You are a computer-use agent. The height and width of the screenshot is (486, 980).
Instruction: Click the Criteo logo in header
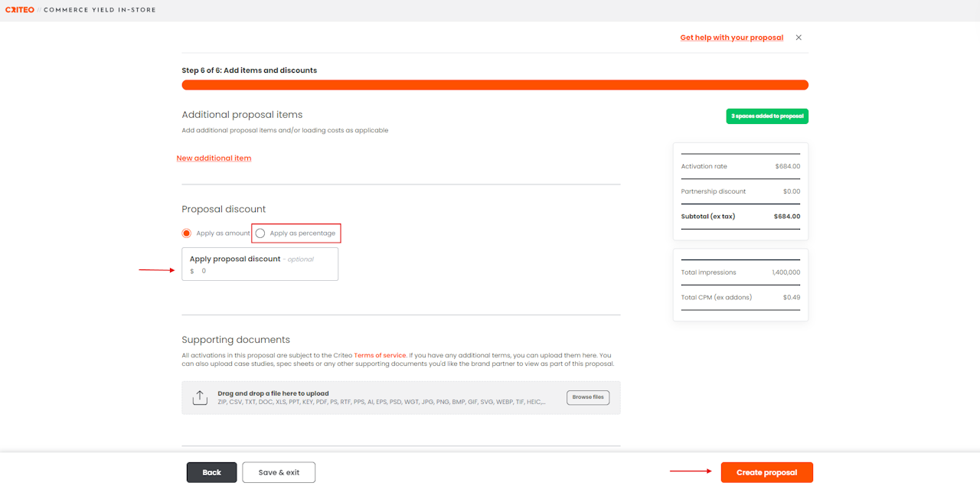(19, 10)
